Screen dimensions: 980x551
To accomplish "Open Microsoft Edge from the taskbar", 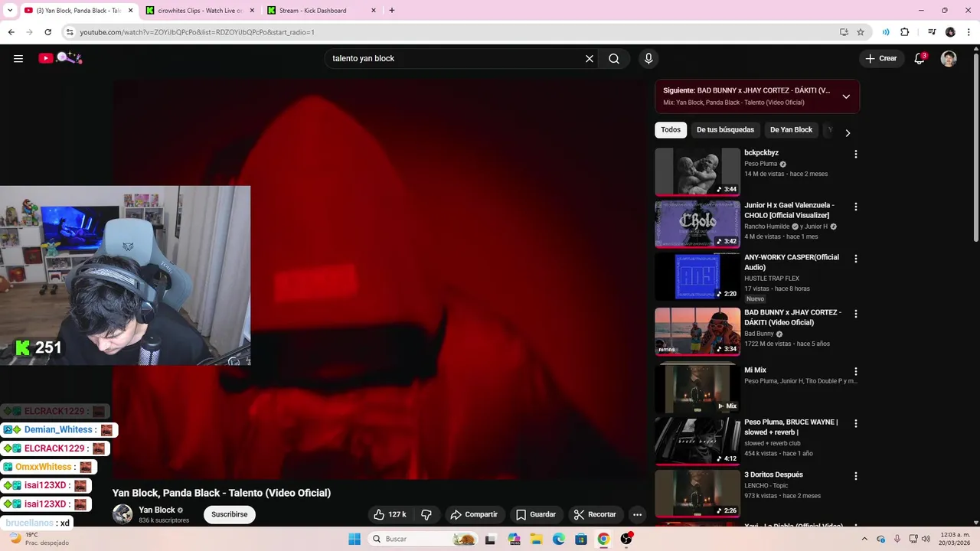I will 559,539.
